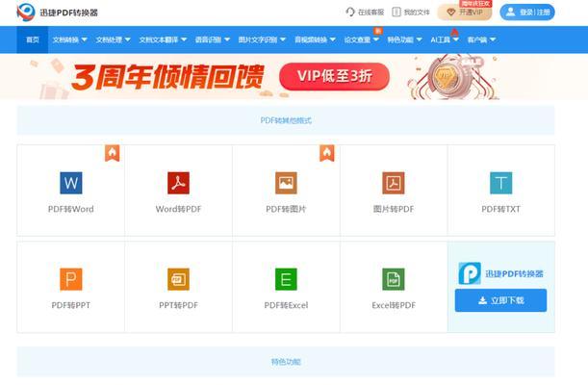Click the blue W icon for PDF转Word
Screen dimensions: 588x385
71,183
